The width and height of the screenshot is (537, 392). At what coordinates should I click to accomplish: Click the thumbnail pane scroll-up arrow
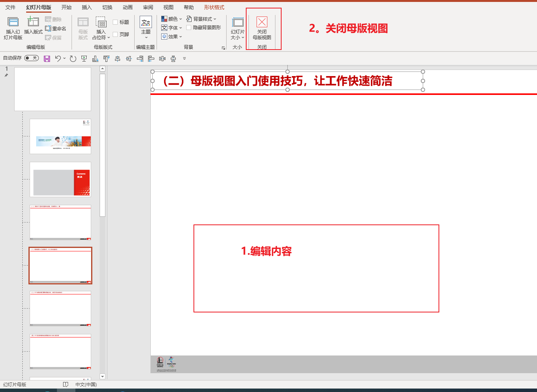pyautogui.click(x=102, y=69)
